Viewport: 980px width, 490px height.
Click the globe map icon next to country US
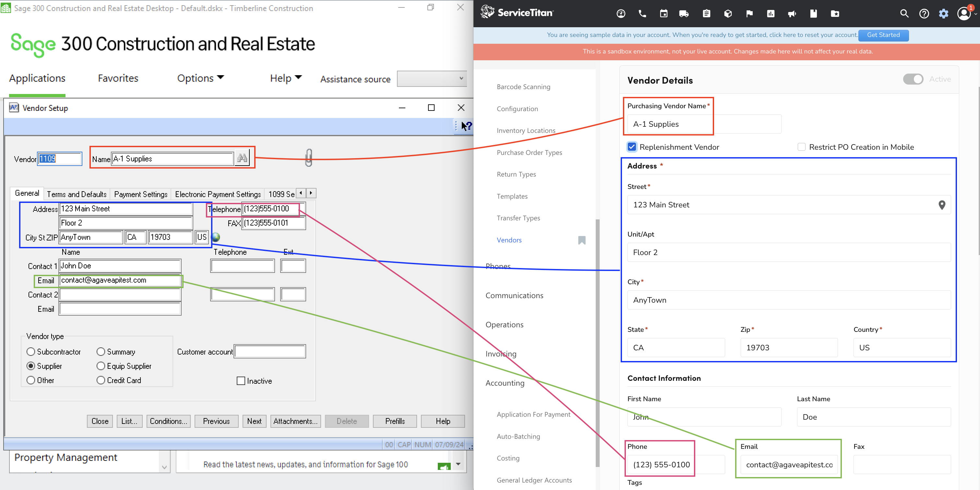tap(216, 237)
